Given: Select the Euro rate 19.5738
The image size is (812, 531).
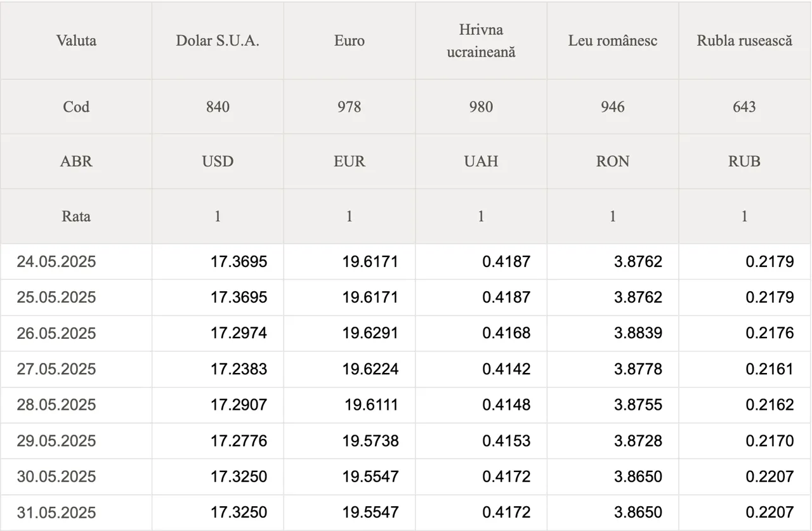Looking at the screenshot, I should click(x=370, y=440).
